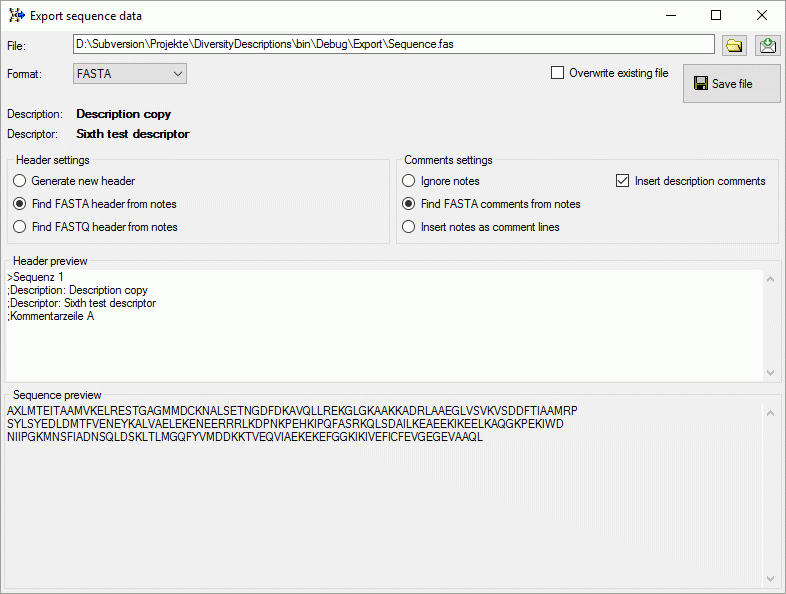This screenshot has height=594, width=786.
Task: Click header preview scroll down arrow
Action: point(770,373)
